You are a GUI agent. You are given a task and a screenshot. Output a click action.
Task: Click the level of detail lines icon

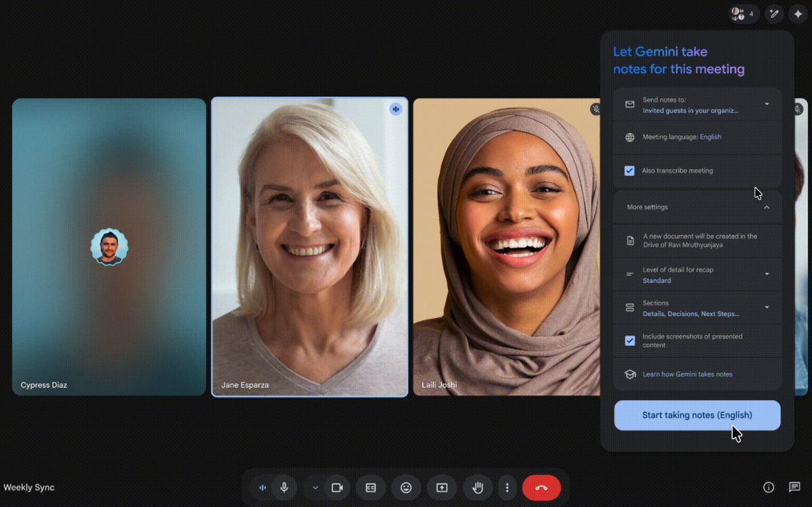point(630,274)
